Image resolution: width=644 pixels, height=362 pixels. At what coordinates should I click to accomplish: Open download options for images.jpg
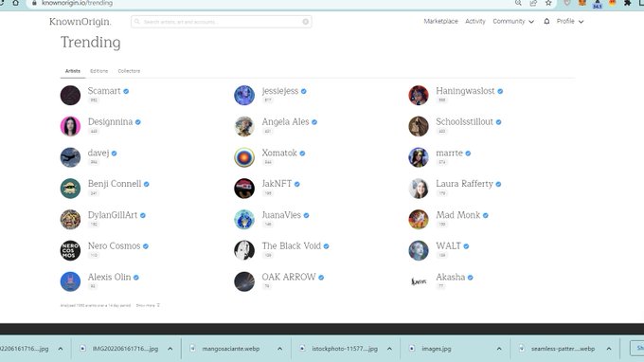[499, 349]
